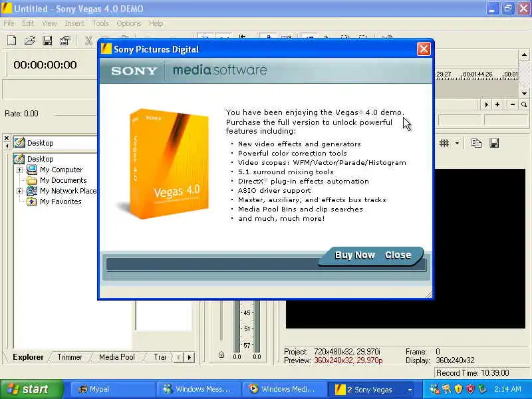Click the master volume fader slider
Image resolution: width=532 pixels, height=399 pixels.
point(221,321)
